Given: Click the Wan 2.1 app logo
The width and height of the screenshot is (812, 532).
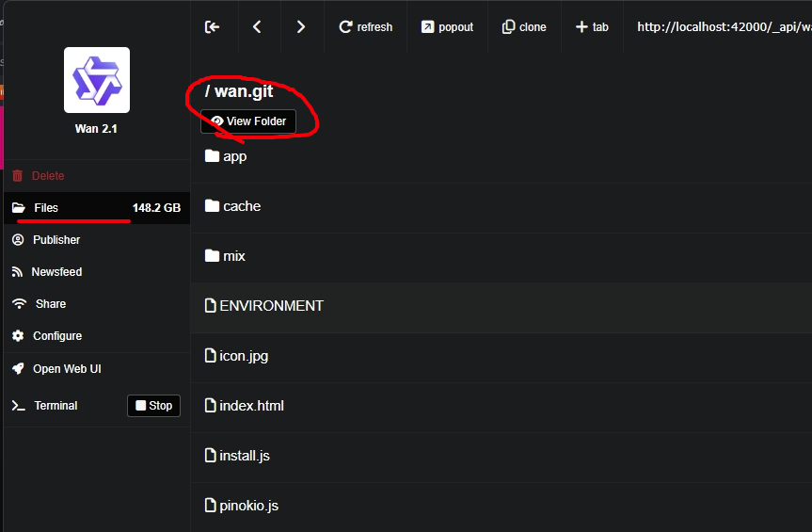Looking at the screenshot, I should 97,80.
